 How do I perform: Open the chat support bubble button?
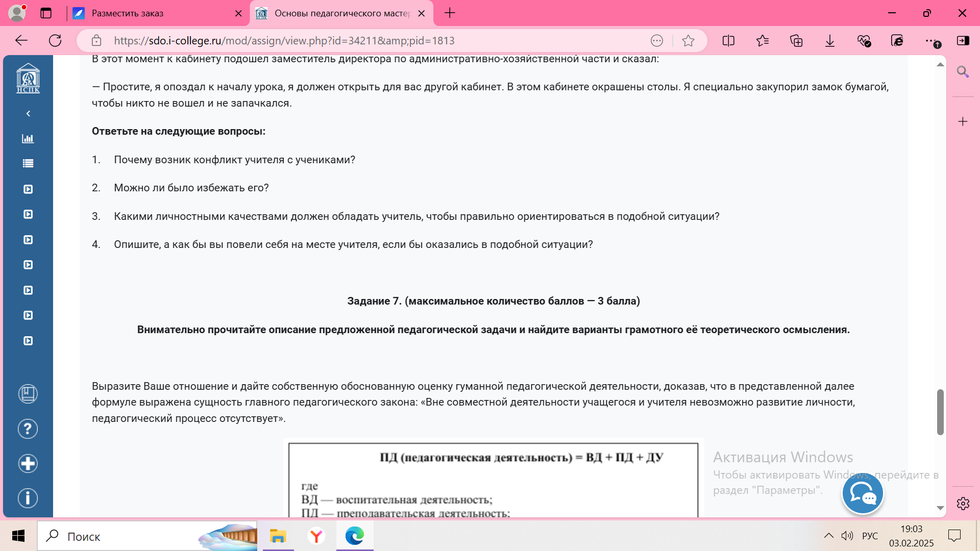click(x=863, y=494)
